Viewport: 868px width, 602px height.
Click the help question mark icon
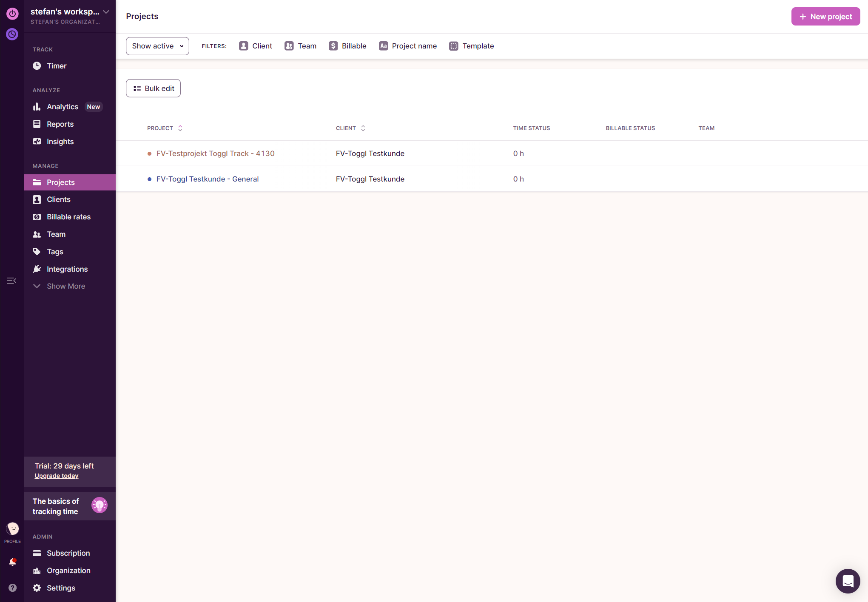click(x=12, y=588)
